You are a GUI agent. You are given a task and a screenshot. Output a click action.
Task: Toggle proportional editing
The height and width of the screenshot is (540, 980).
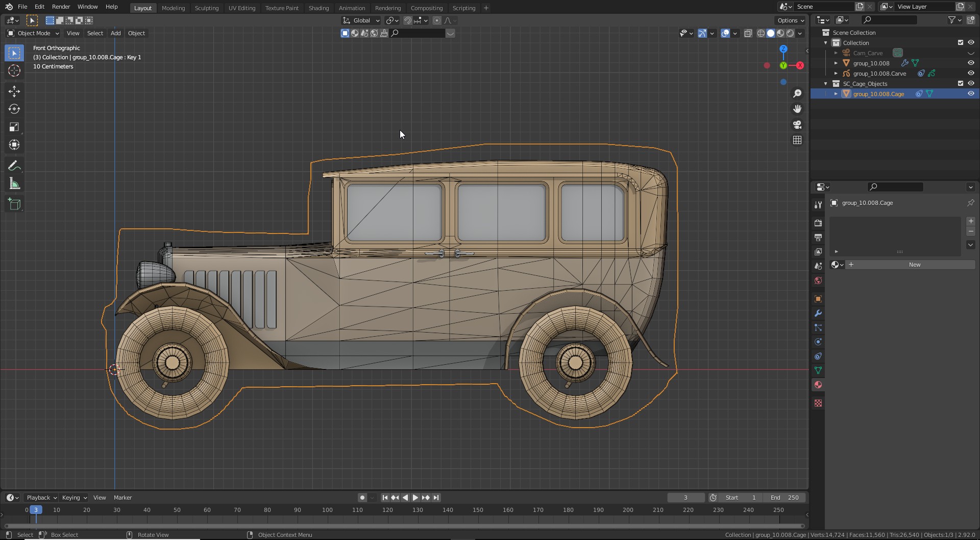pos(436,20)
